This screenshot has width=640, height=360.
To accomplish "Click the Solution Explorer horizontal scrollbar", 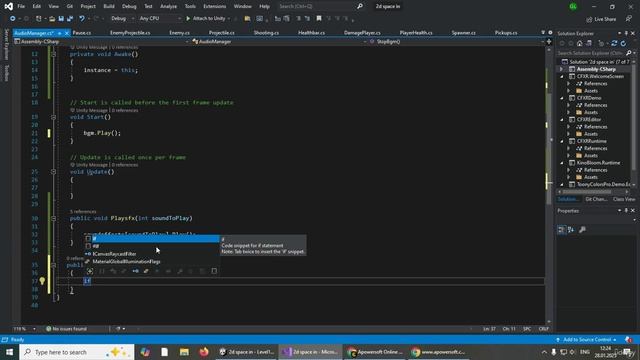I will point(594,192).
